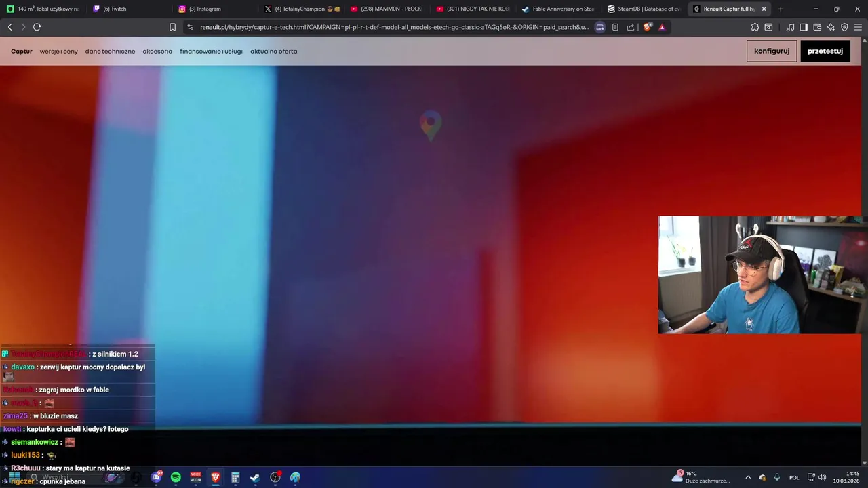Open site information icon beside the URL
Screen dimensions: 868x488
tap(190, 27)
